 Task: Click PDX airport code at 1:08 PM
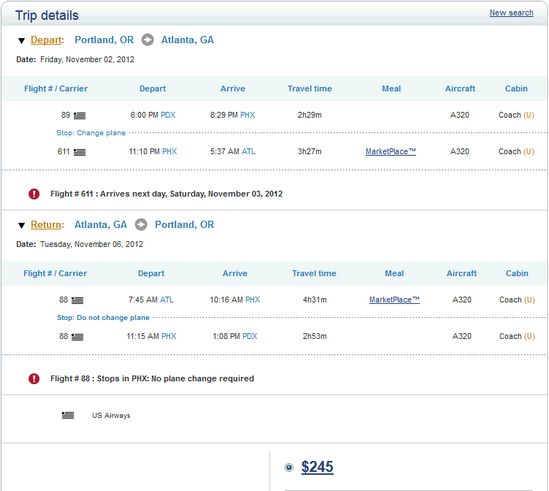tap(250, 336)
